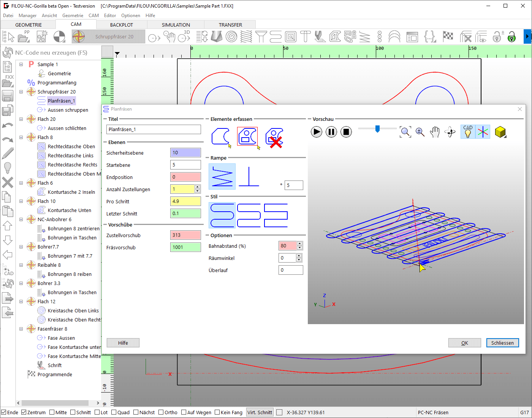Confirm Planfräsen dialog with OK
Image resolution: width=532 pixels, height=418 pixels.
(465, 343)
